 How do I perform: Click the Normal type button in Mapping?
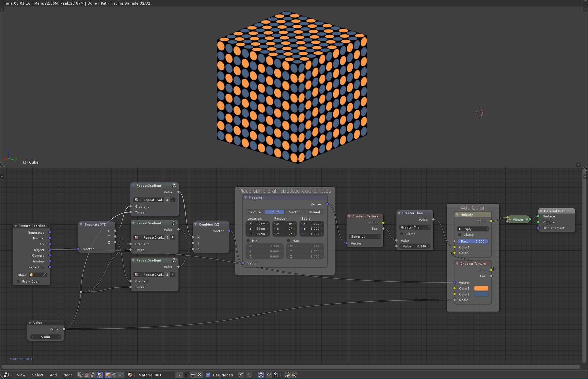point(314,212)
